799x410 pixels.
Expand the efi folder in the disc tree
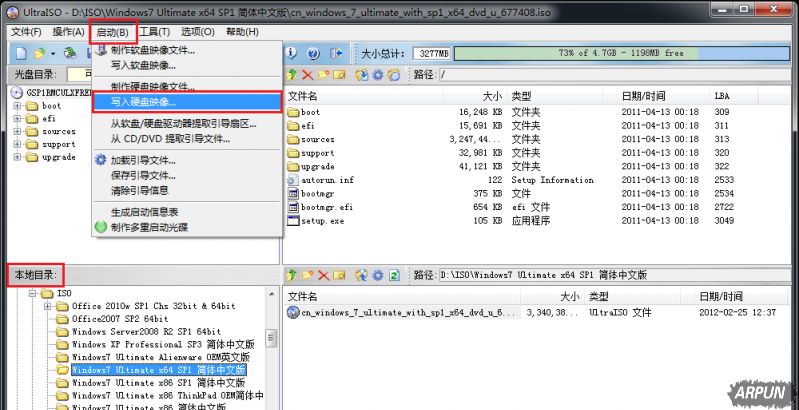(18, 119)
